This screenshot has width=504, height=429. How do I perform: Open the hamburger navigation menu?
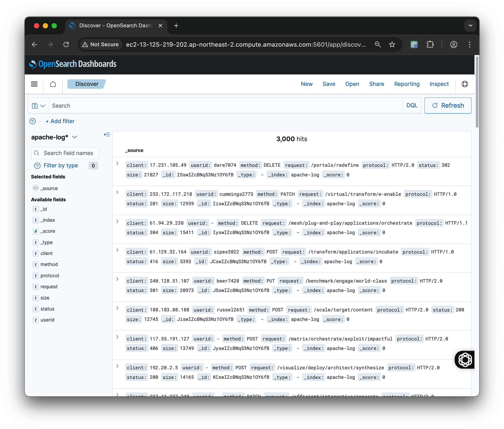click(34, 84)
